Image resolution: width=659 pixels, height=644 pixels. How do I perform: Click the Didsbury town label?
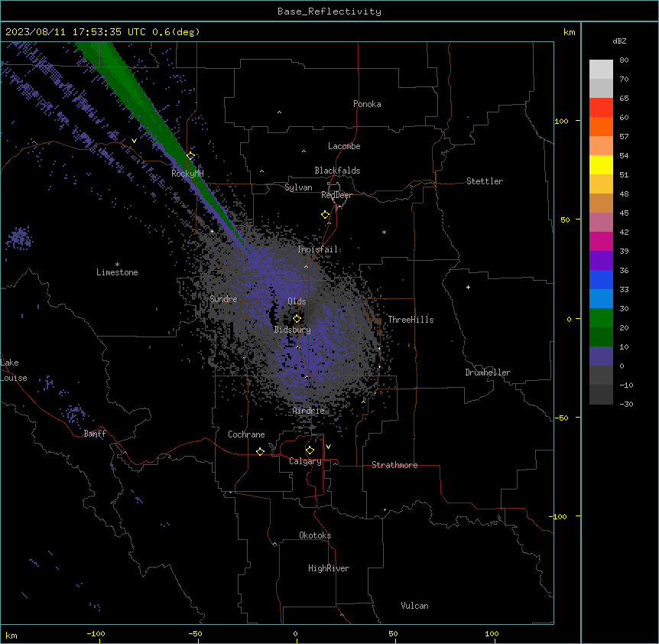tap(293, 330)
